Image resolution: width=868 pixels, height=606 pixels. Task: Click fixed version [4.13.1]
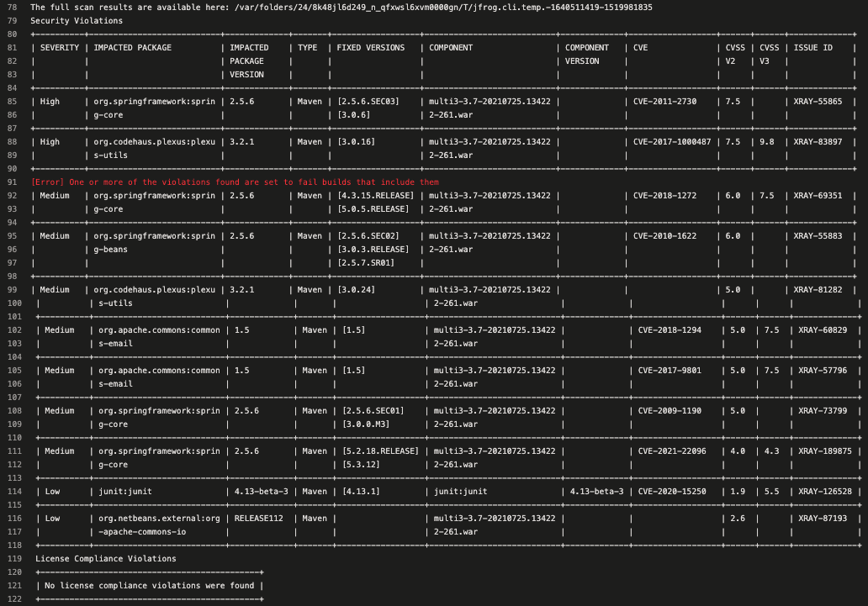click(x=361, y=492)
